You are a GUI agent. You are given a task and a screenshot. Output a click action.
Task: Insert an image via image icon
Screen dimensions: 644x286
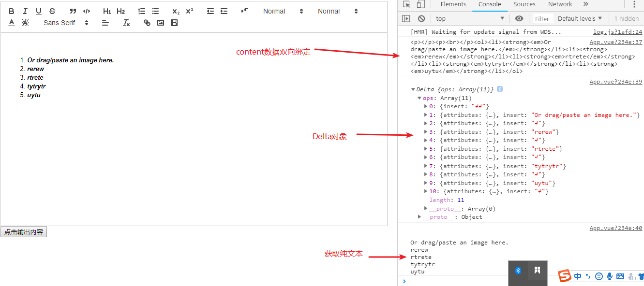161,23
